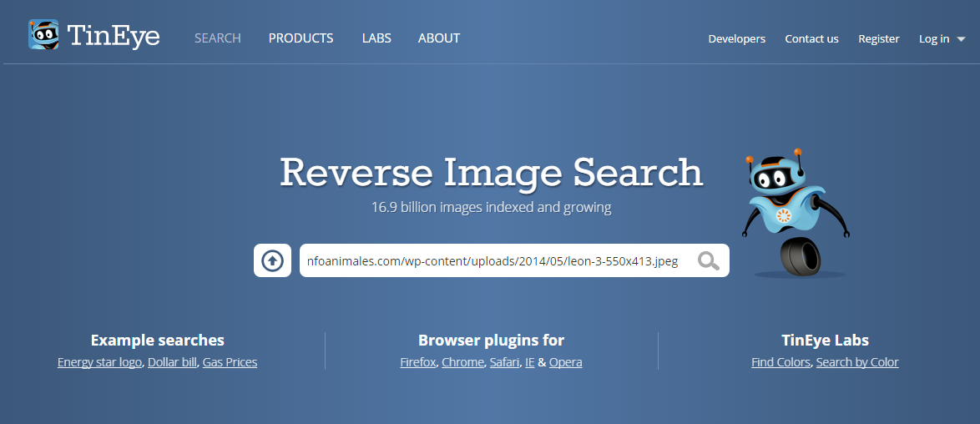Get the Chrome browser plugin

[463, 362]
